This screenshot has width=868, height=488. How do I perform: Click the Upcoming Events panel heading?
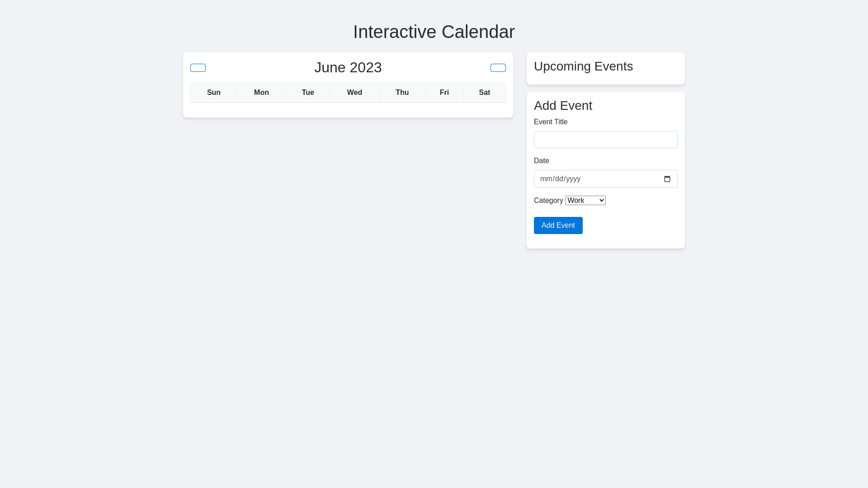click(583, 66)
